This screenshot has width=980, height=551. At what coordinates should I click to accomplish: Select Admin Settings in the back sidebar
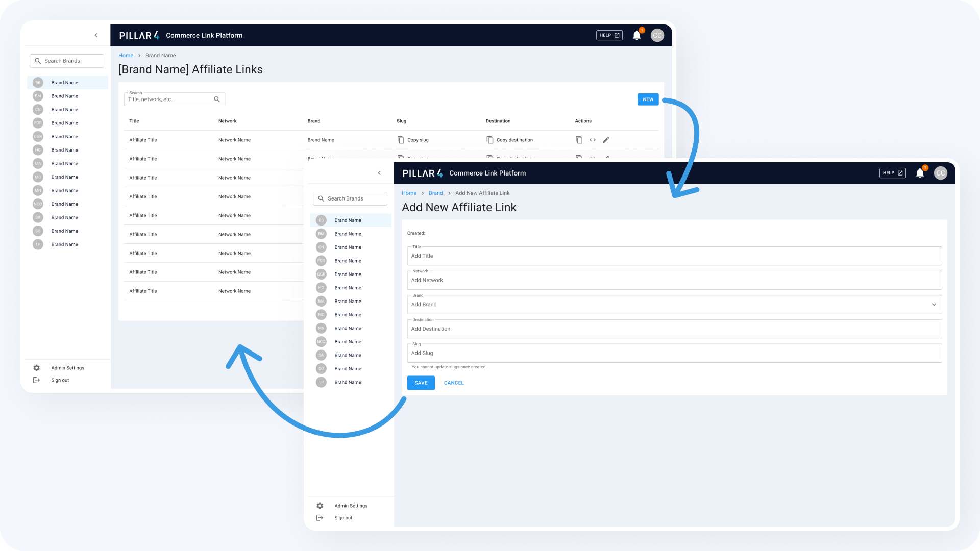click(x=67, y=368)
